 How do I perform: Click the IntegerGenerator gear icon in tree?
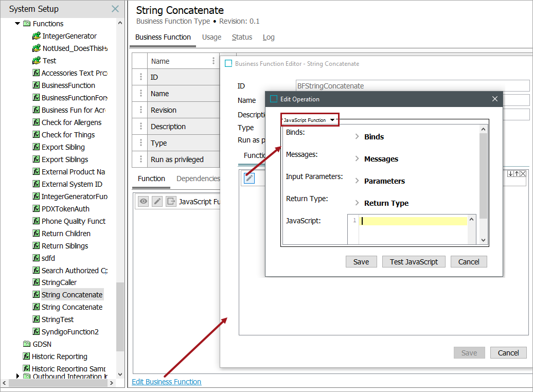[x=36, y=36]
